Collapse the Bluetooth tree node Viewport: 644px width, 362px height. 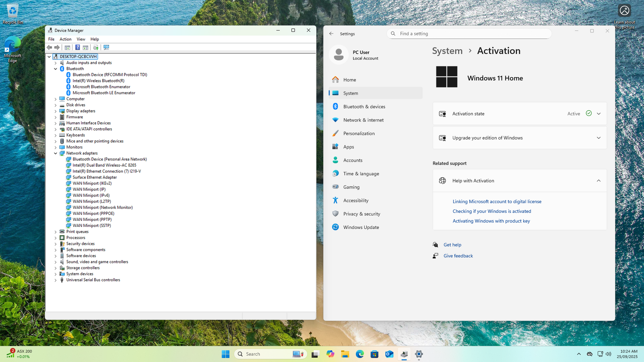[56, 69]
